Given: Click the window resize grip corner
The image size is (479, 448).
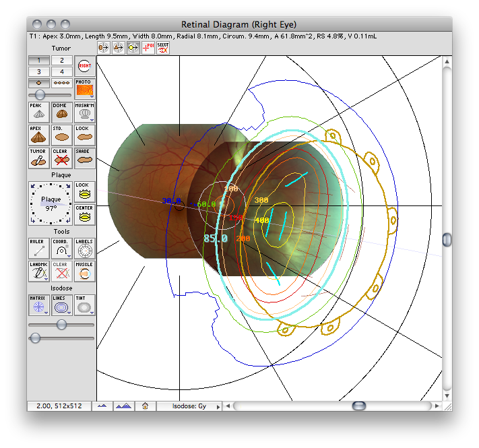Looking at the screenshot, I should click(x=447, y=406).
